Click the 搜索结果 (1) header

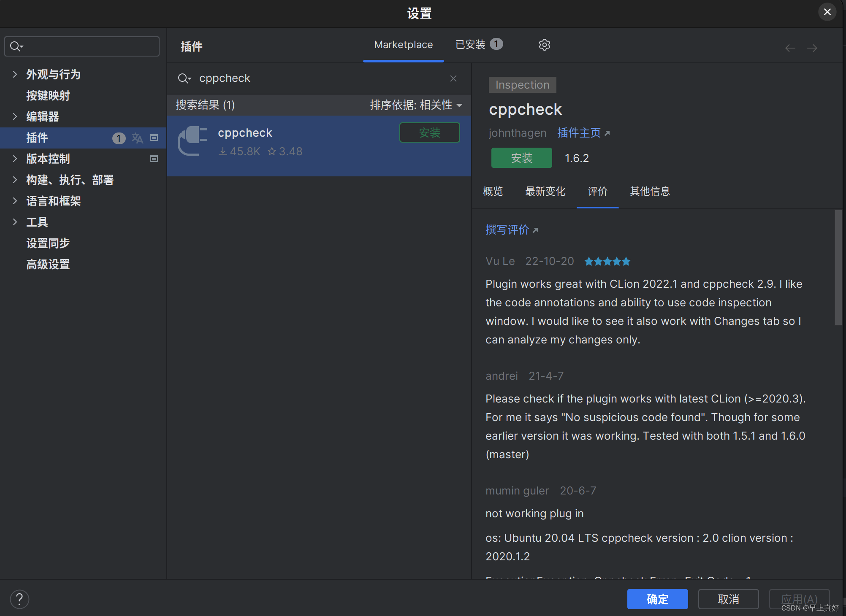coord(205,105)
